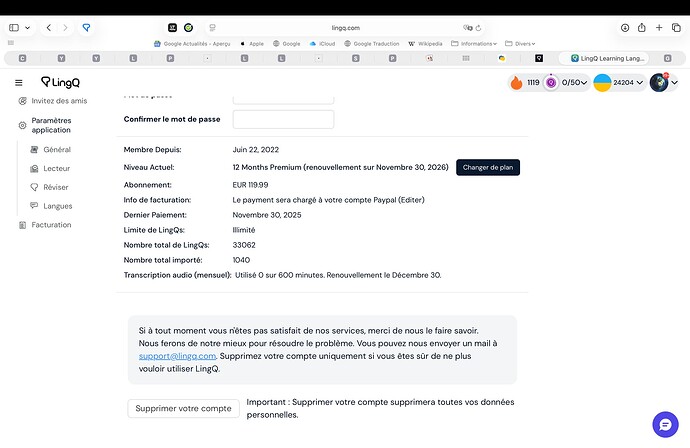Open Langues settings section
690x448 pixels.
[57, 206]
